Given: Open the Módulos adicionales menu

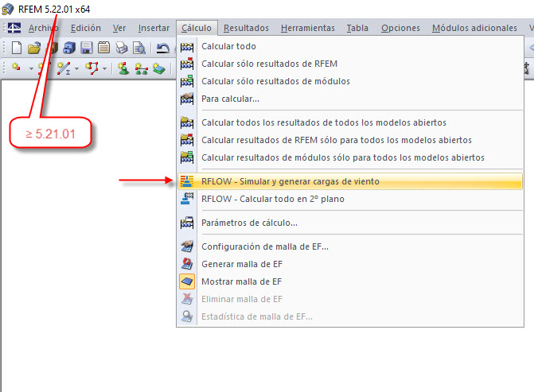Looking at the screenshot, I should coord(474,28).
